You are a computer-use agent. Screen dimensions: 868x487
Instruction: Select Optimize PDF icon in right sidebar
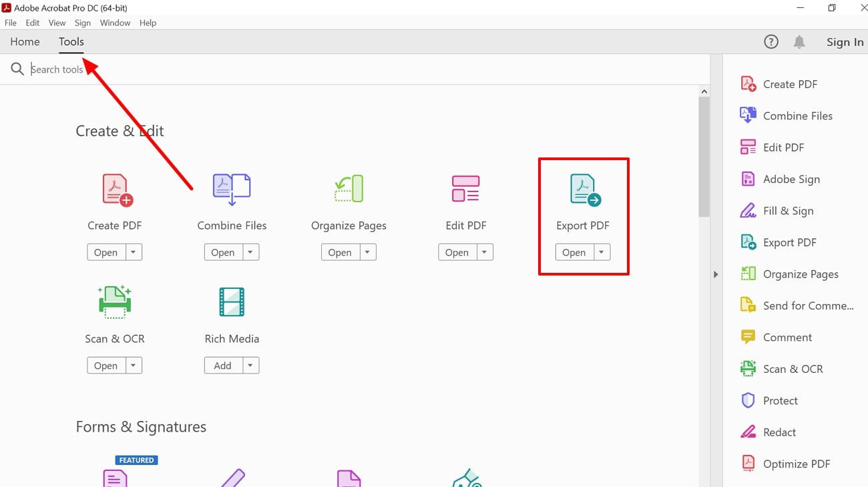pyautogui.click(x=748, y=464)
